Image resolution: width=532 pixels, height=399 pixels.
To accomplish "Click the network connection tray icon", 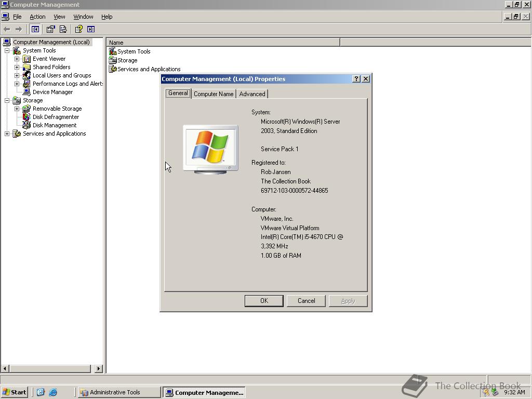I will point(495,392).
